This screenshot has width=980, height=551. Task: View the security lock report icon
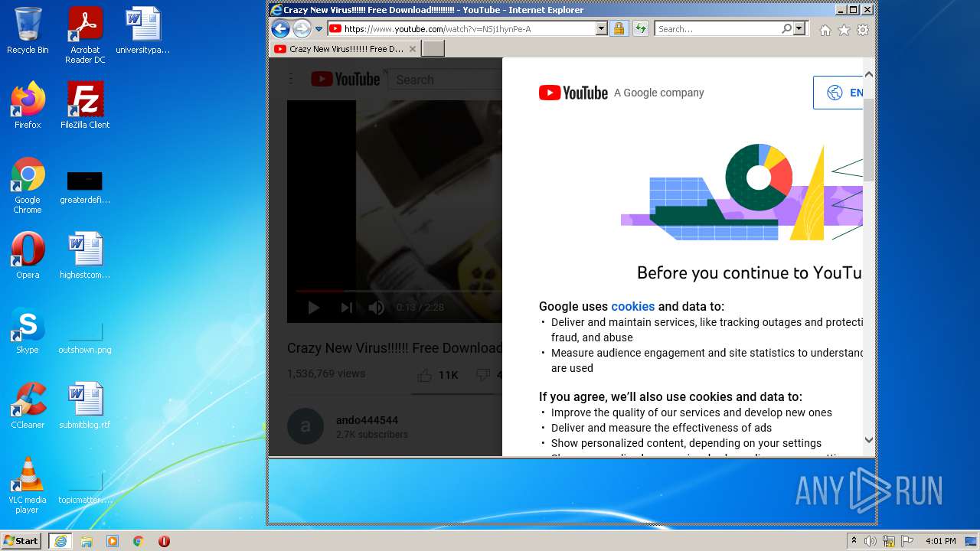[x=619, y=29]
